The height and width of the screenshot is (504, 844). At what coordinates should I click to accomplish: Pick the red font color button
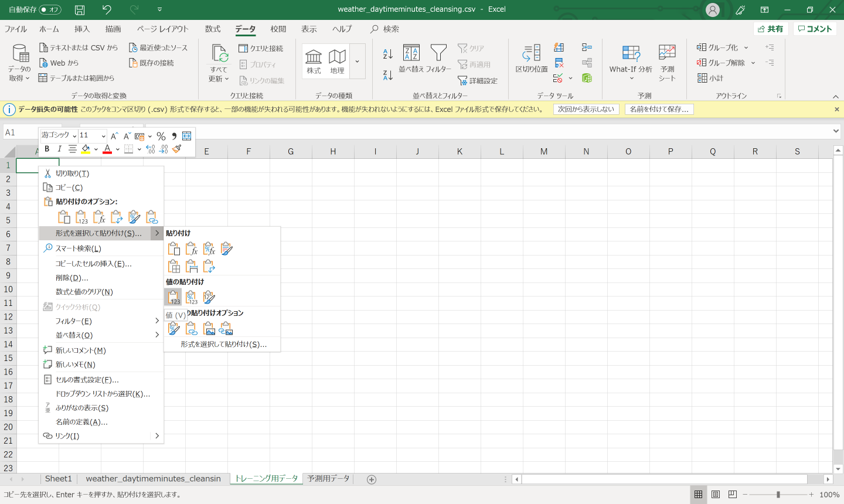tap(107, 149)
